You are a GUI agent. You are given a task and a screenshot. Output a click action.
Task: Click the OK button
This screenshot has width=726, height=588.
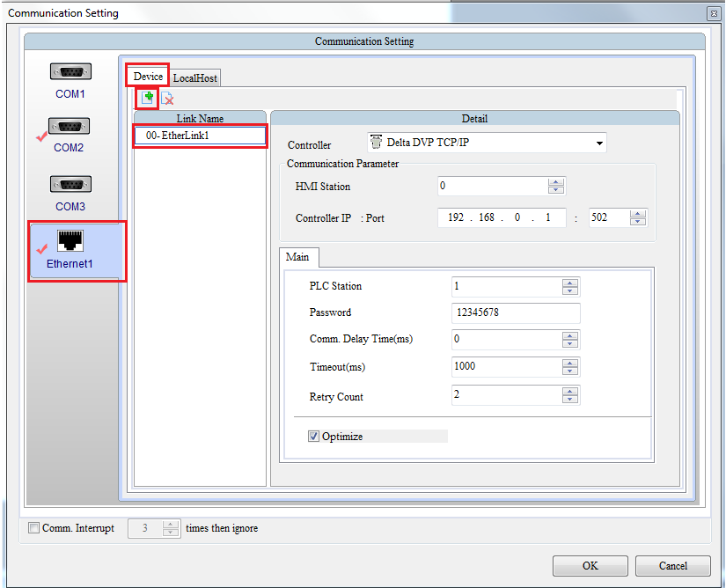coord(590,566)
